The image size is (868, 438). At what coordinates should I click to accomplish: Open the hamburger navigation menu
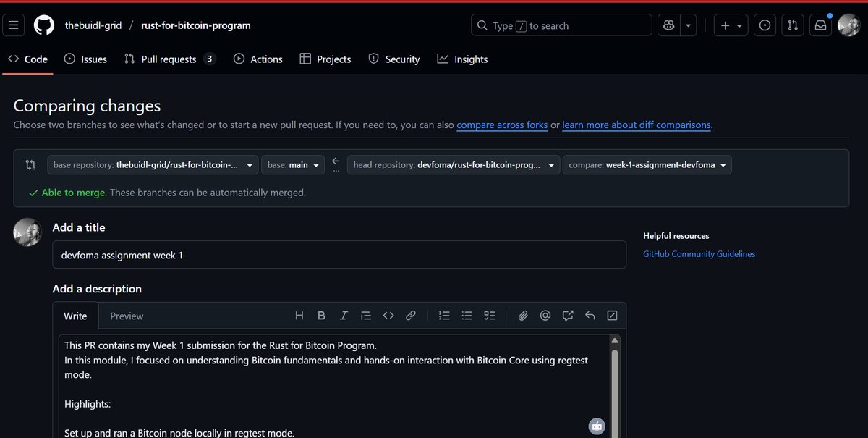pyautogui.click(x=14, y=25)
